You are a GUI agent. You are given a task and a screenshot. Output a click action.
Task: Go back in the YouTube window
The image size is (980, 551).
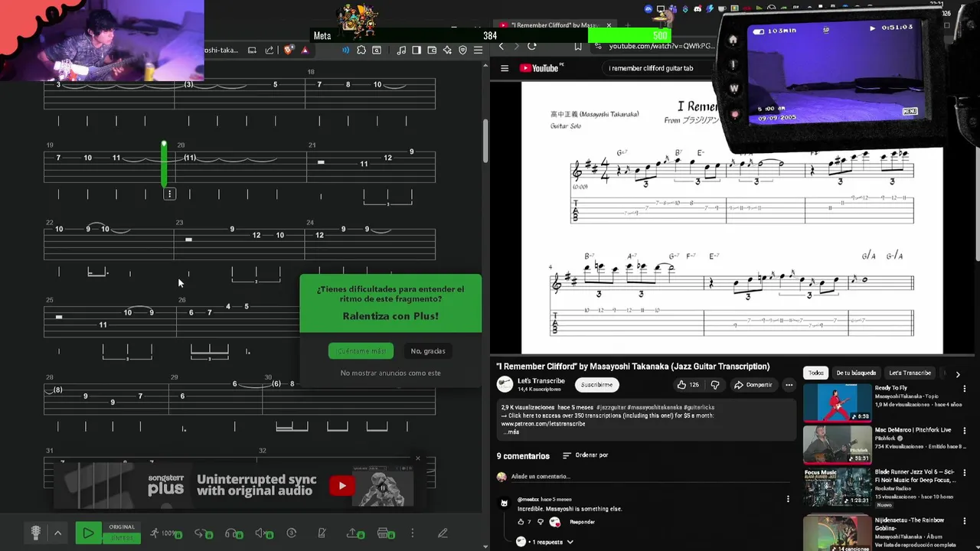point(501,46)
